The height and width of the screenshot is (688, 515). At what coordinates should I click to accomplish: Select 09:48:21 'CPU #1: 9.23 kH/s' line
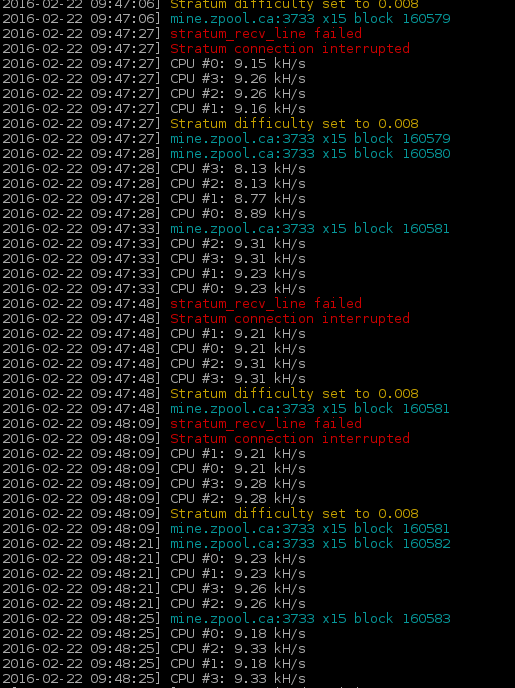[x=238, y=573]
